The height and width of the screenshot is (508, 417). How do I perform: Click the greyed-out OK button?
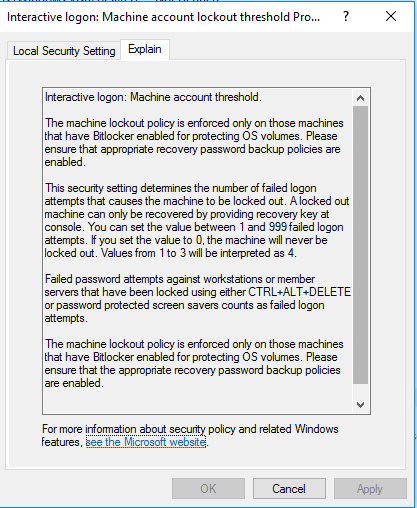point(208,489)
